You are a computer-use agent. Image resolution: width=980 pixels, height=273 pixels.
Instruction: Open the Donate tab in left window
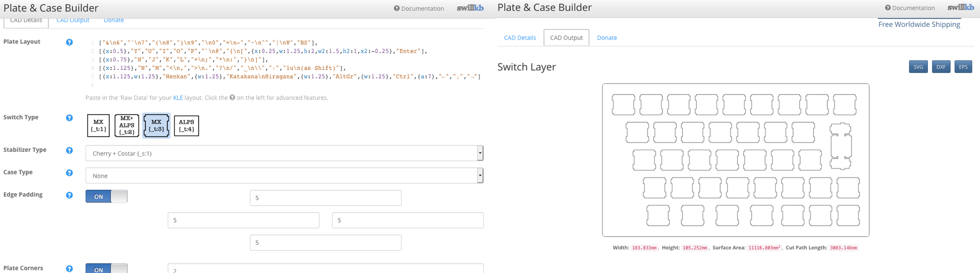tap(113, 20)
